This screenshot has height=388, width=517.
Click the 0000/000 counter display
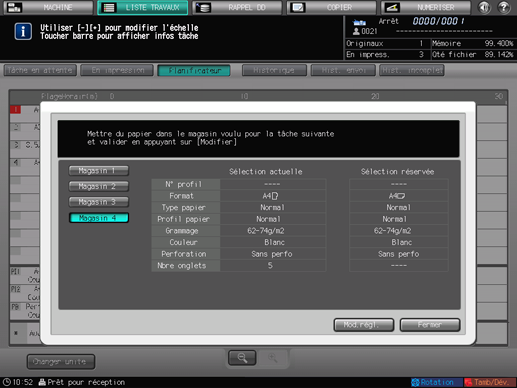point(438,21)
